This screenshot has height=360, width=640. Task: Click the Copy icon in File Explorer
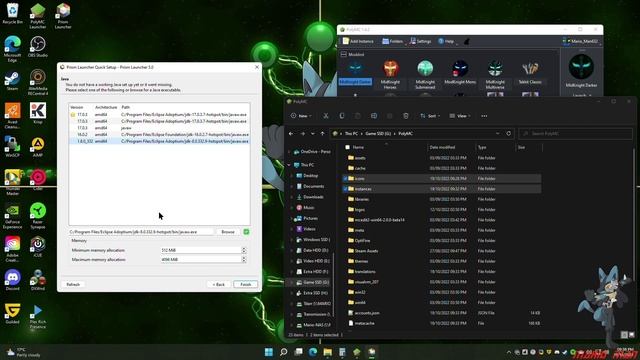(342, 116)
